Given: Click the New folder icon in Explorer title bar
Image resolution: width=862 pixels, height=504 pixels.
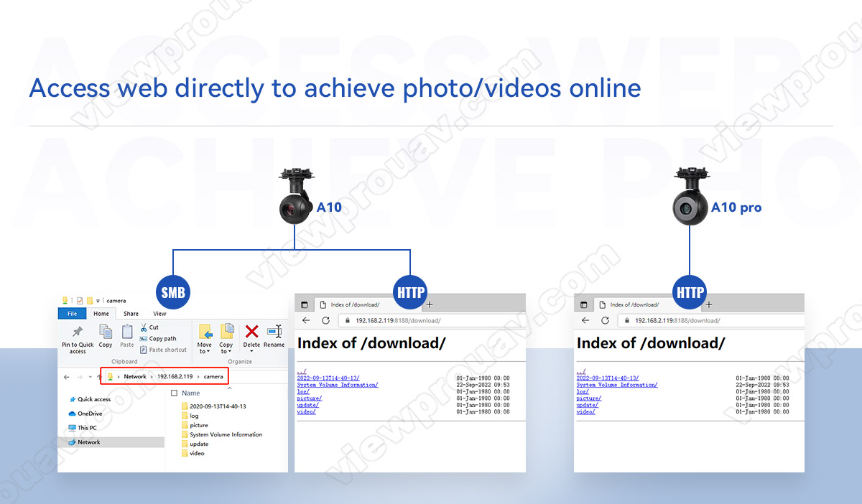Looking at the screenshot, I should [x=90, y=301].
